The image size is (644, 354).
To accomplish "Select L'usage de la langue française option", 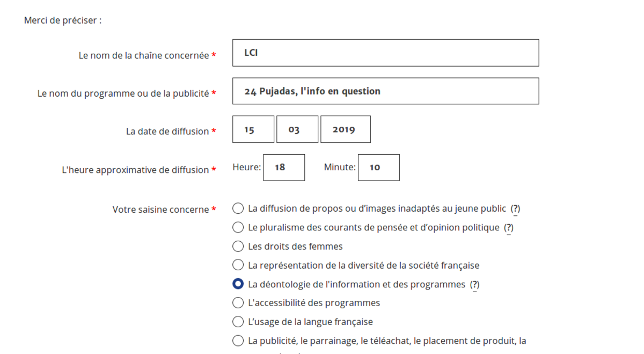I will [x=238, y=322].
